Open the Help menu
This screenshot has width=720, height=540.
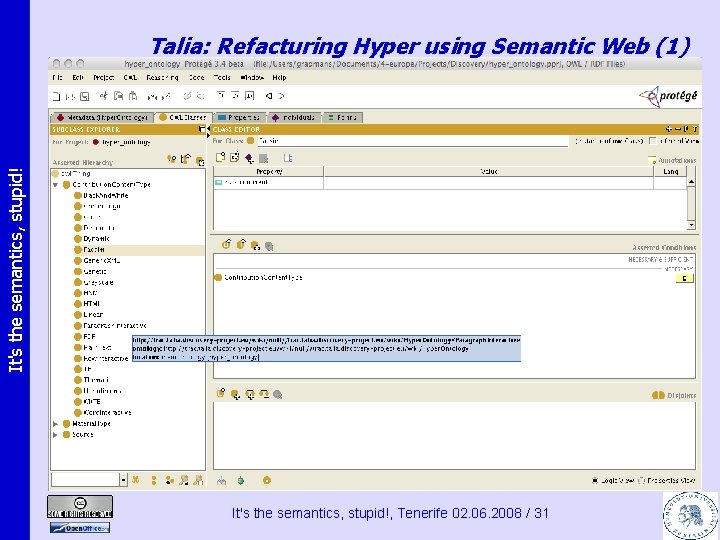point(279,78)
